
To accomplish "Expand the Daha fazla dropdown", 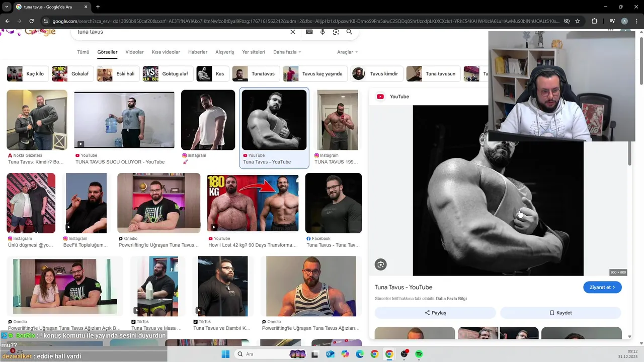I will [287, 52].
